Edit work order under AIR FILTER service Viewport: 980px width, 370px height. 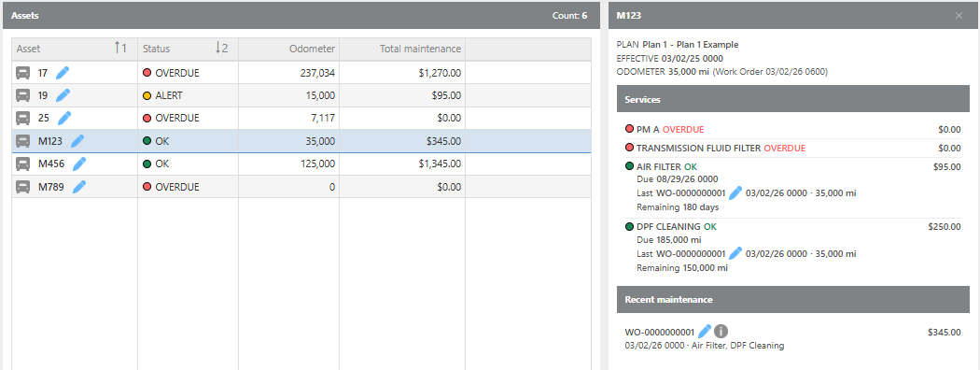coord(735,192)
